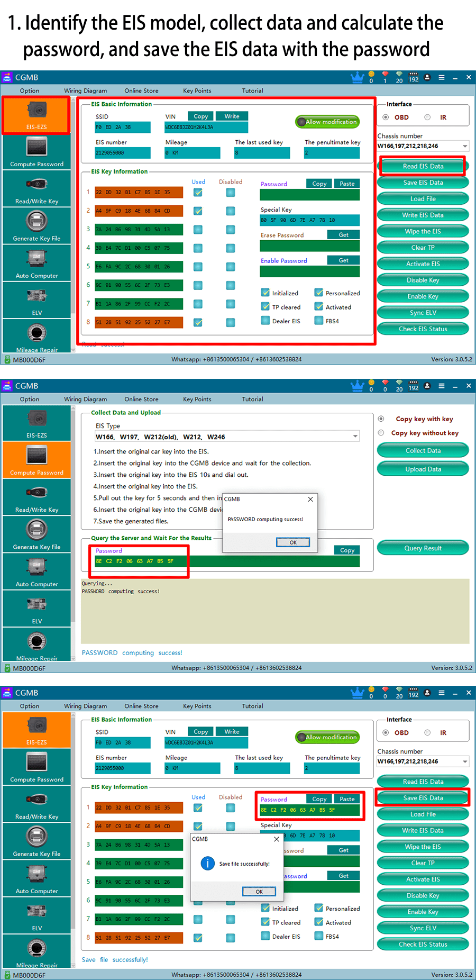Open Chassis number dropdown above red-boxed Save EIS Data
The width and height of the screenshot is (476, 980).
(x=465, y=761)
